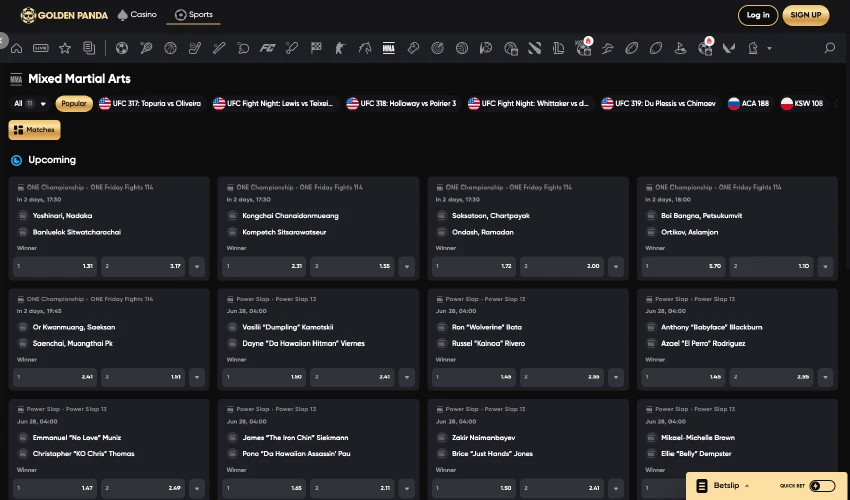Viewport: 850px width, 500px height.
Task: Select the FC esports icon
Action: [x=267, y=48]
